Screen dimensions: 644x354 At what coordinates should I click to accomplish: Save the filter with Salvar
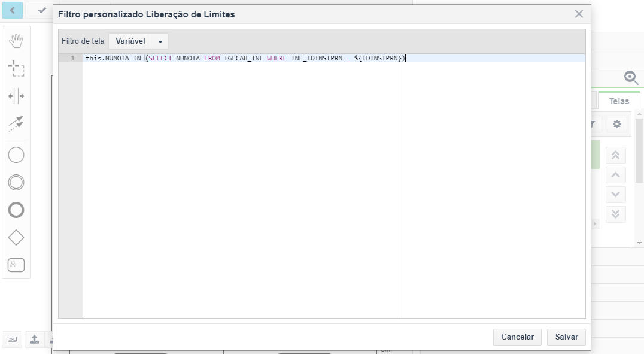coord(566,337)
